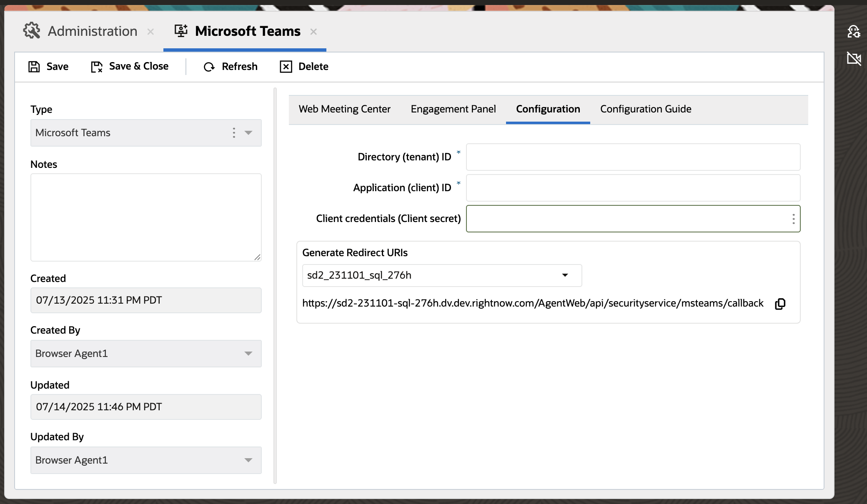Viewport: 867px width, 504px height.
Task: Open the kebab menu on the Type field
Action: point(234,133)
